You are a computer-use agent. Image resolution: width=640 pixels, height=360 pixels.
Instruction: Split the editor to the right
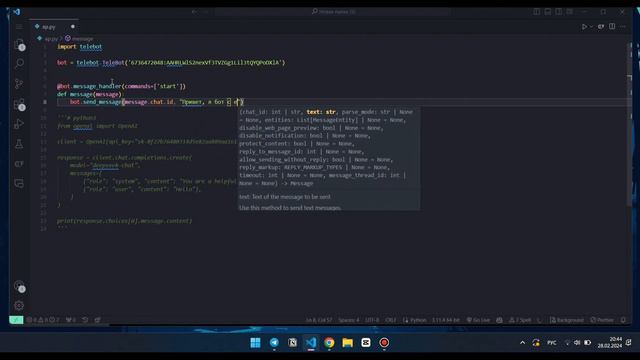pos(612,27)
